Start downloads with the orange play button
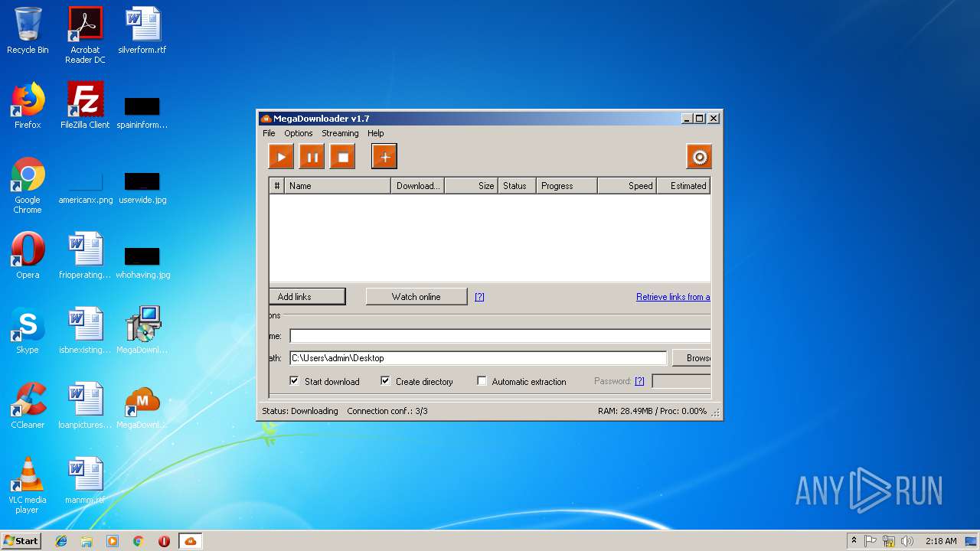 (x=281, y=157)
